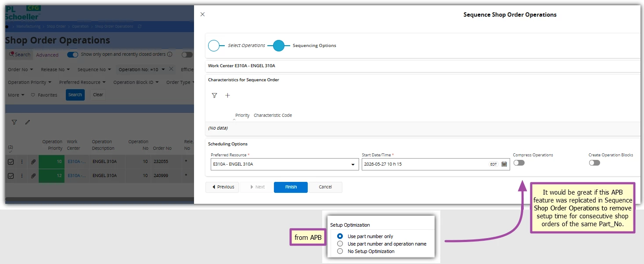Open the calendar picker for Start Date/Time
Image resolution: width=644 pixels, height=264 pixels.
(x=504, y=164)
